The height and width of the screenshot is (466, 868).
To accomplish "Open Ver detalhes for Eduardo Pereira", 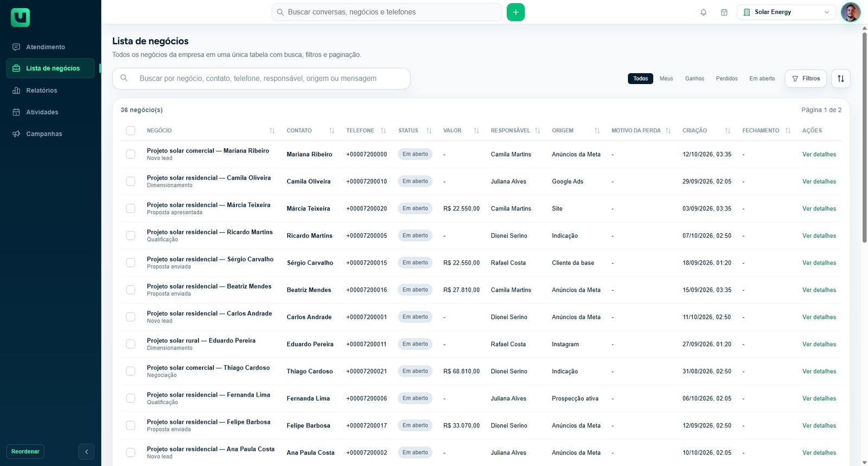I will (x=819, y=344).
